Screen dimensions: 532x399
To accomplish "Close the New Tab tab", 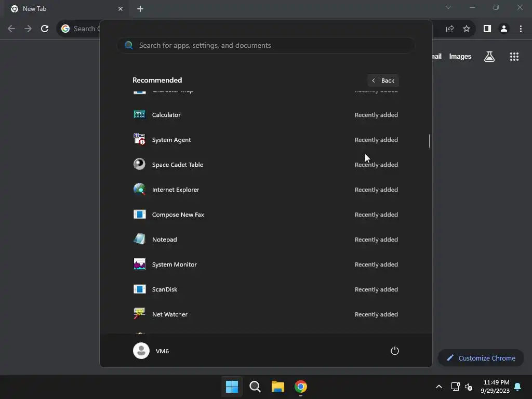I will (x=121, y=9).
